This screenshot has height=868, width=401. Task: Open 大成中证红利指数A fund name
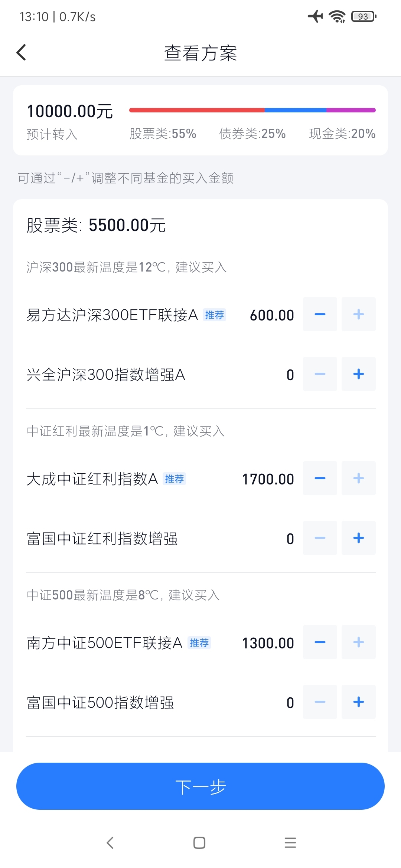[92, 479]
